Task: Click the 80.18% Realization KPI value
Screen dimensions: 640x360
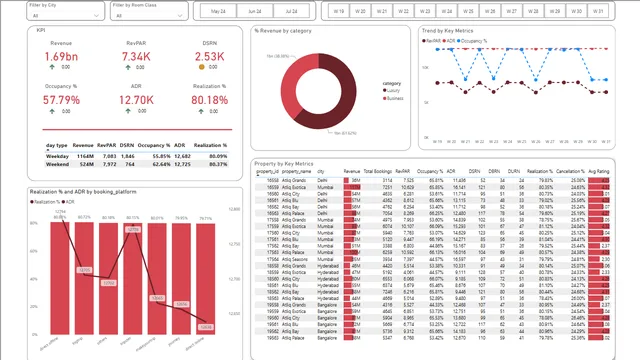Action: pyautogui.click(x=210, y=100)
